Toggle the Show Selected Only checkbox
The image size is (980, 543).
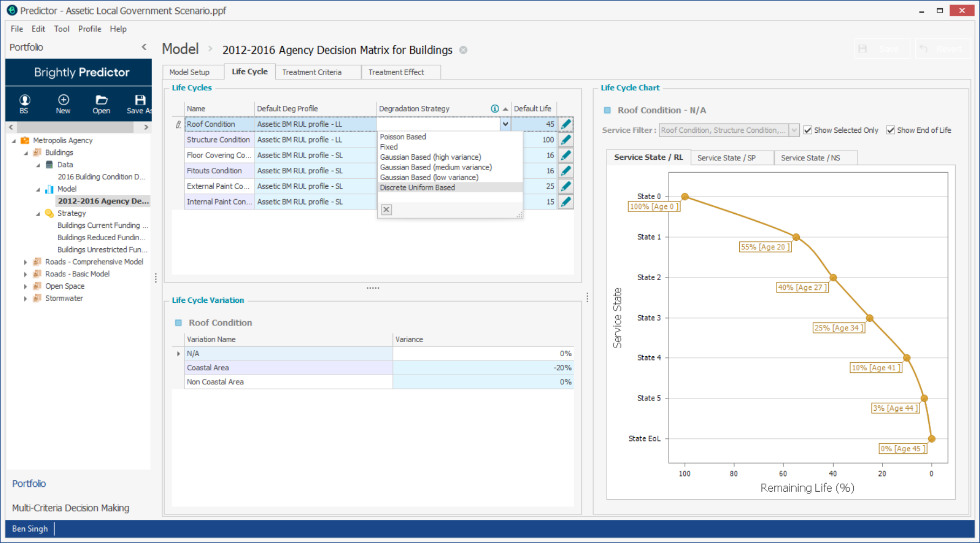click(x=808, y=130)
